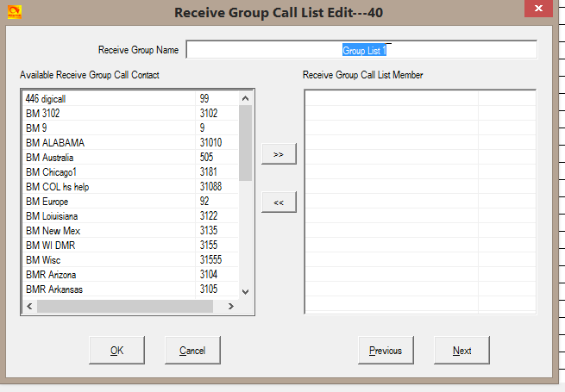This screenshot has height=392, width=565.
Task: Remove member using << button
Action: [278, 202]
